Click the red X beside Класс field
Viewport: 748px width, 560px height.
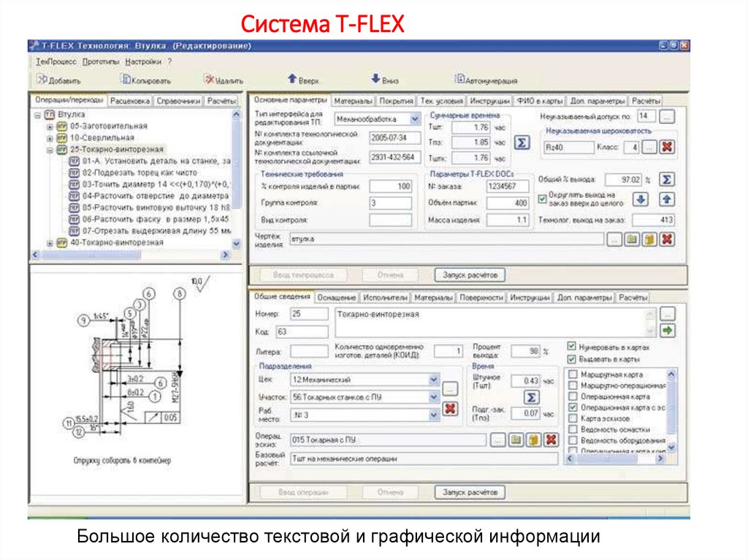coord(668,147)
